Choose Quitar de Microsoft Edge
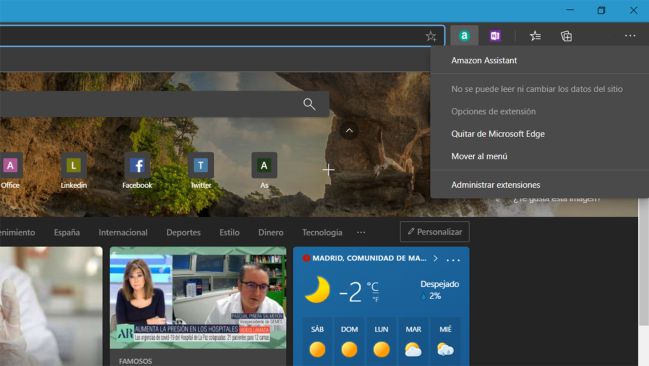 tap(498, 134)
